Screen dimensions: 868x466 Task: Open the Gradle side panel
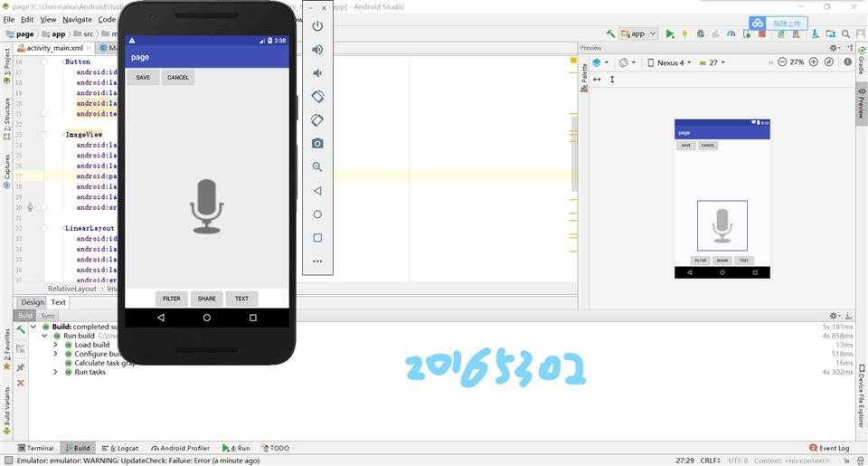coord(862,60)
